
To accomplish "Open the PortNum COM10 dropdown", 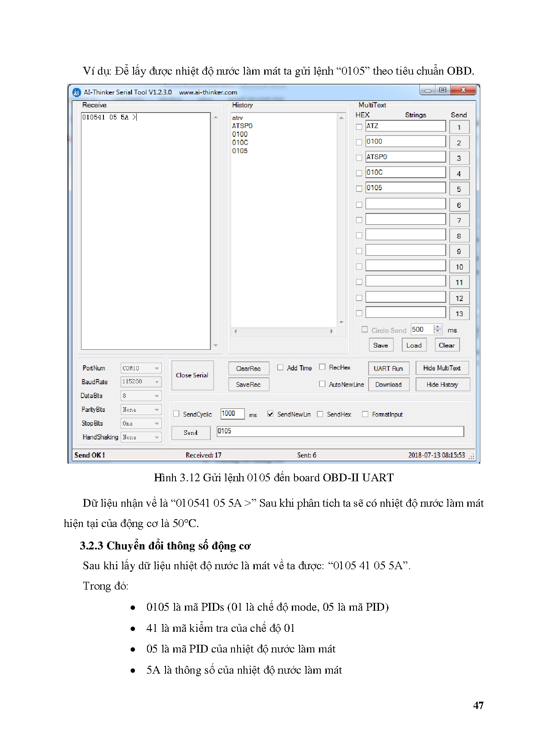I will click(141, 368).
